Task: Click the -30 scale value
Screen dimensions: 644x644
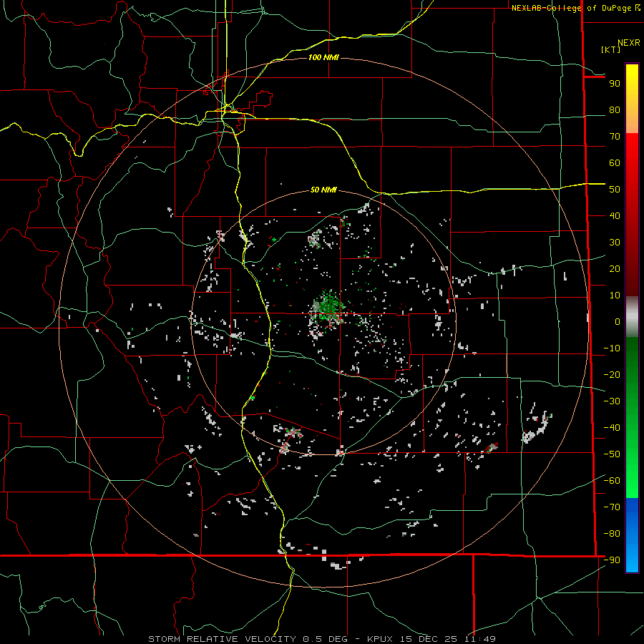Action: point(612,401)
